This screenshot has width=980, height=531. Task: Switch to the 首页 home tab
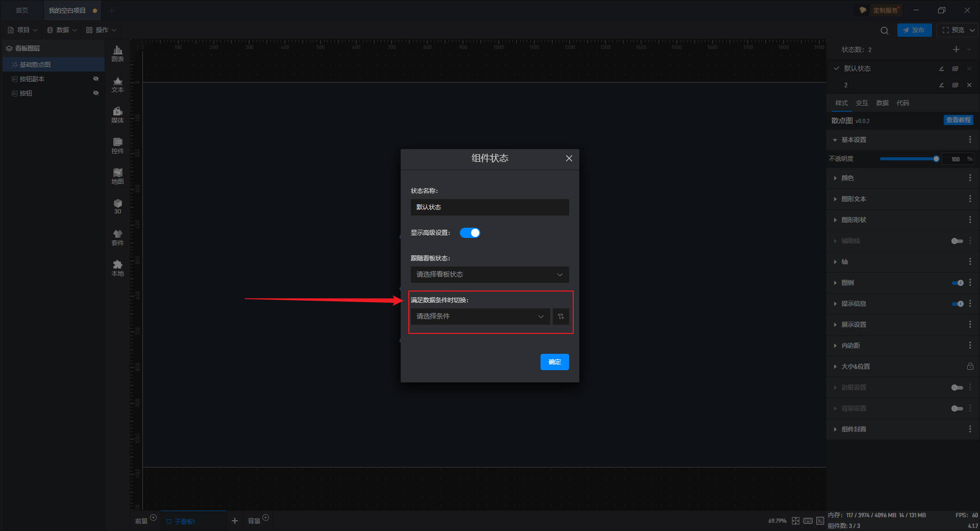coord(22,10)
